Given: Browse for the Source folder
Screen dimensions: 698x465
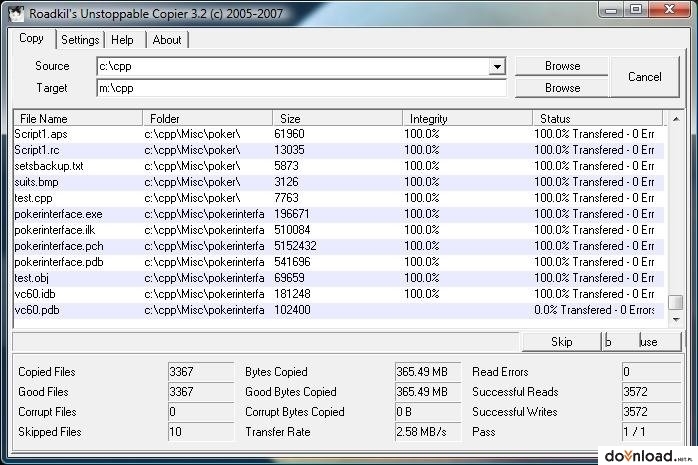Looking at the screenshot, I should click(x=562, y=66).
